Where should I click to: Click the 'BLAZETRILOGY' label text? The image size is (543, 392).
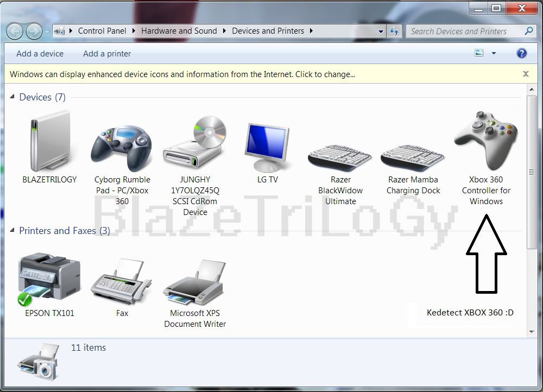(49, 179)
